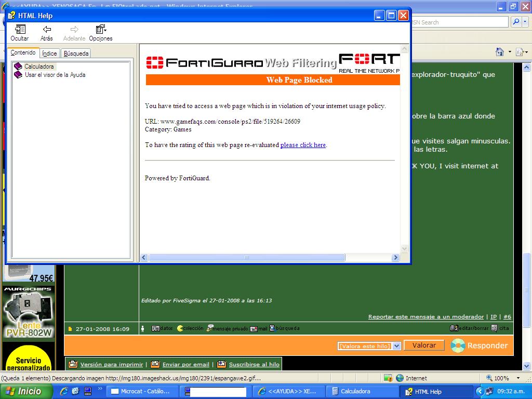The width and height of the screenshot is (532, 399).
Task: Click the Show Desktop quick launch icon
Action: 75,391
